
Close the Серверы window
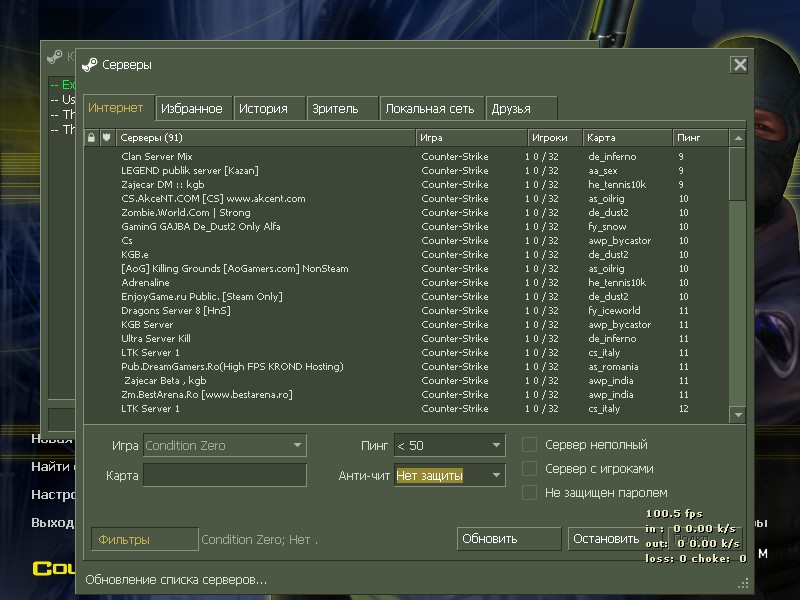[739, 65]
